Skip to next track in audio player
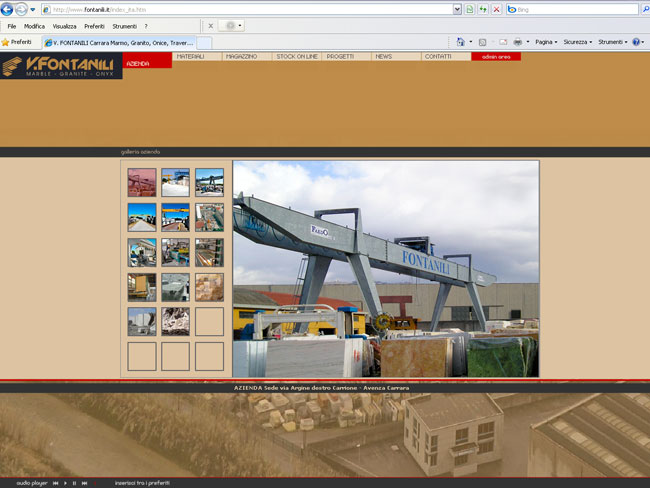Screen dimensions: 650x488 point(85,483)
